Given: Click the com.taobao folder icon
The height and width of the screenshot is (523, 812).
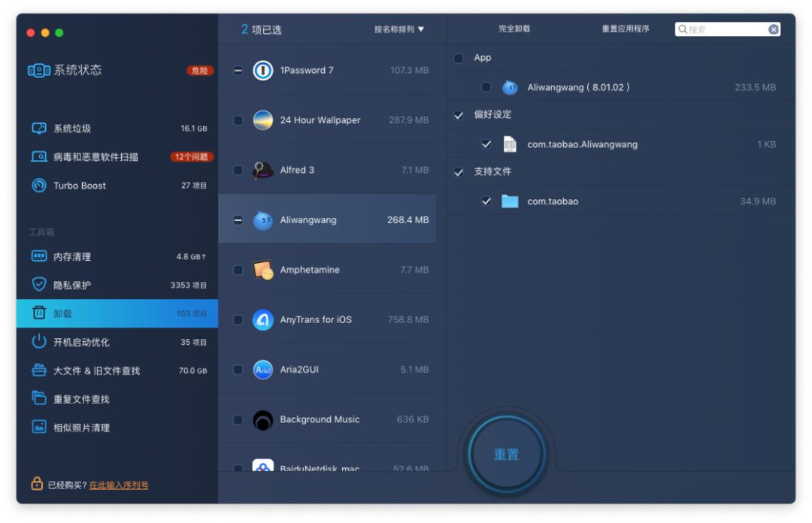Looking at the screenshot, I should (510, 201).
